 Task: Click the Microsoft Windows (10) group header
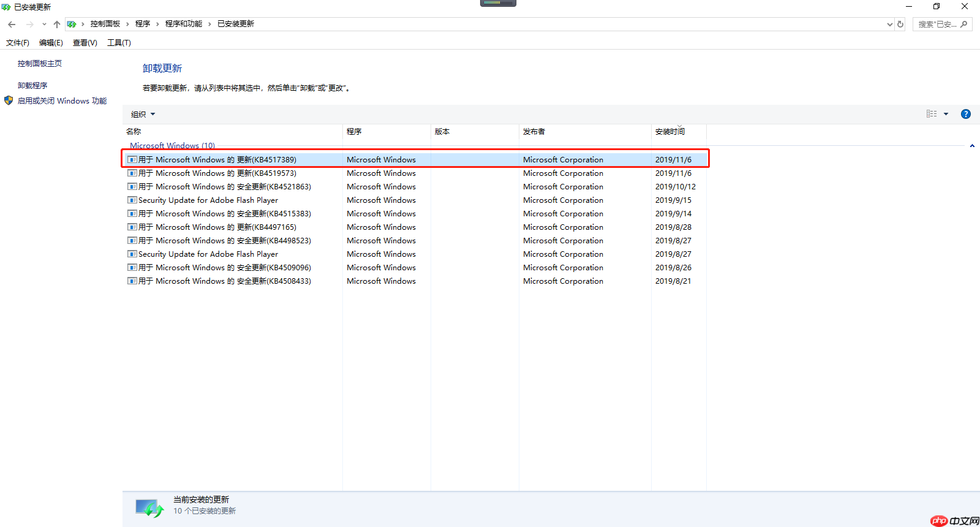pyautogui.click(x=172, y=146)
